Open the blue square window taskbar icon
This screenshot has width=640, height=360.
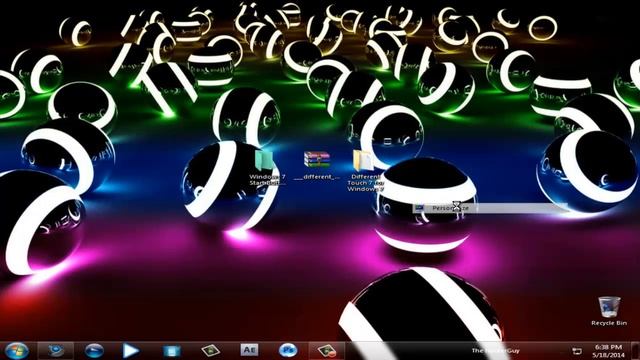tap(171, 351)
